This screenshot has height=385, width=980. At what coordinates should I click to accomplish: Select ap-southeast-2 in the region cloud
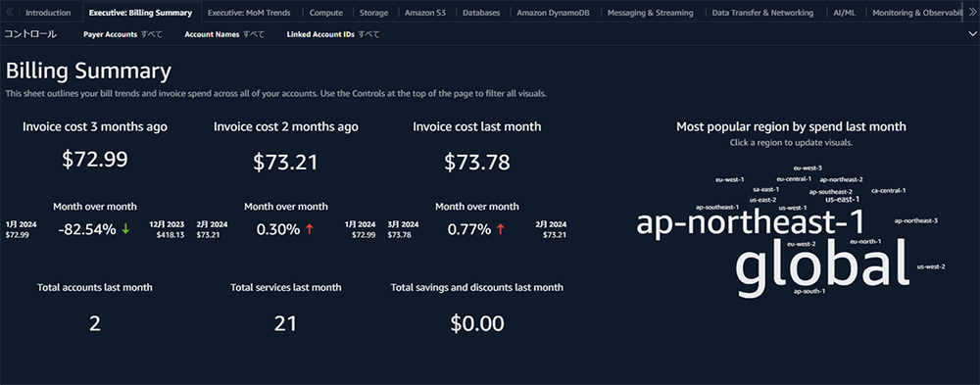(x=831, y=192)
